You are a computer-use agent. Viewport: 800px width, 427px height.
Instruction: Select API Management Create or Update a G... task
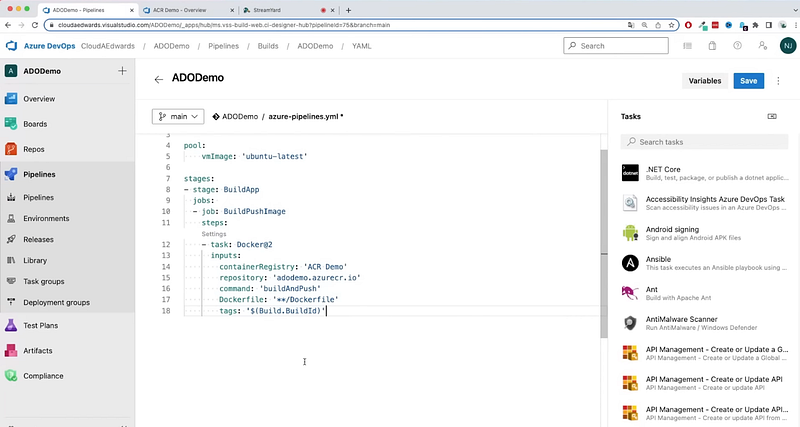(705, 353)
